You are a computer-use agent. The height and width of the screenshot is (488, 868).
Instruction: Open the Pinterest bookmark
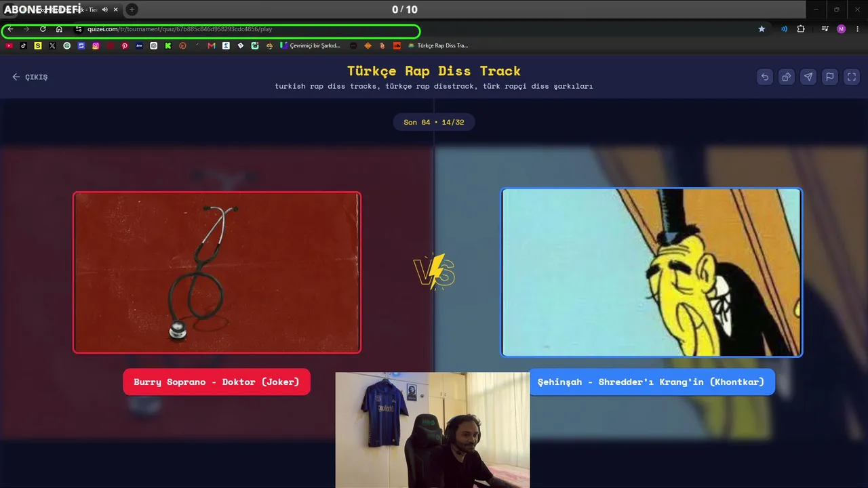(x=125, y=45)
